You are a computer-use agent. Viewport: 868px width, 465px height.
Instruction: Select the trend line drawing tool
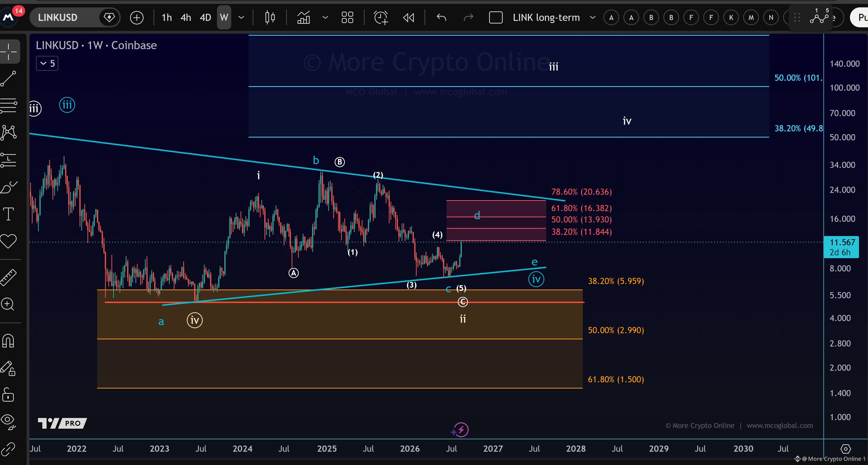point(9,78)
